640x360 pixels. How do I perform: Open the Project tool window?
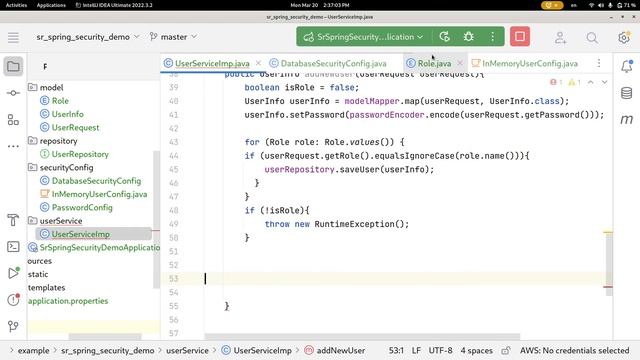(13, 66)
